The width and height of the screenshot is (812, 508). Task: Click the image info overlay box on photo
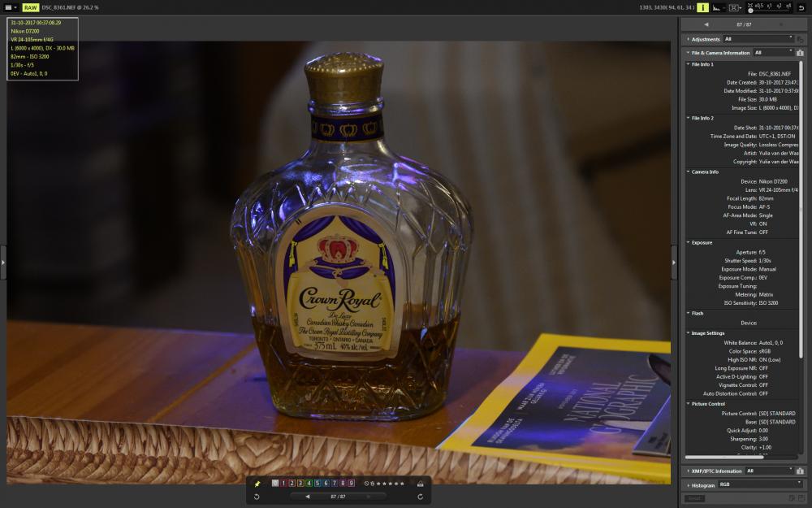click(42, 49)
